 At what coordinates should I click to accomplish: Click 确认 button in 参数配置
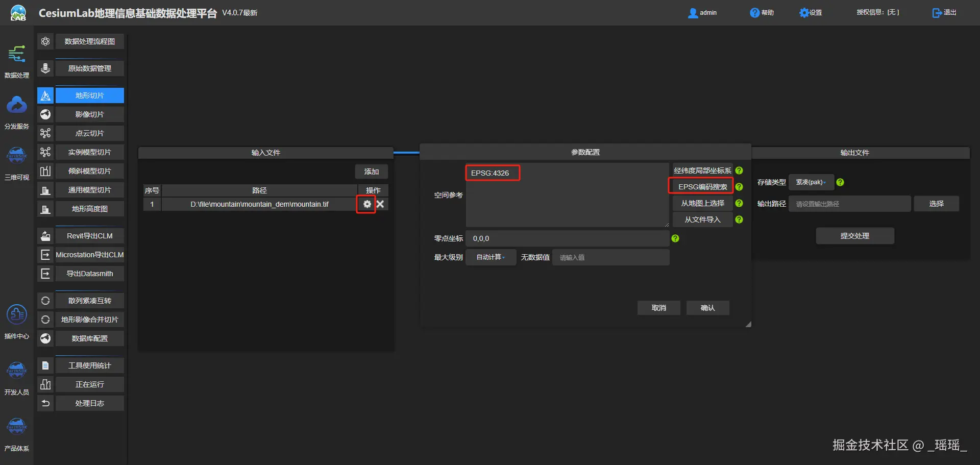[708, 308]
